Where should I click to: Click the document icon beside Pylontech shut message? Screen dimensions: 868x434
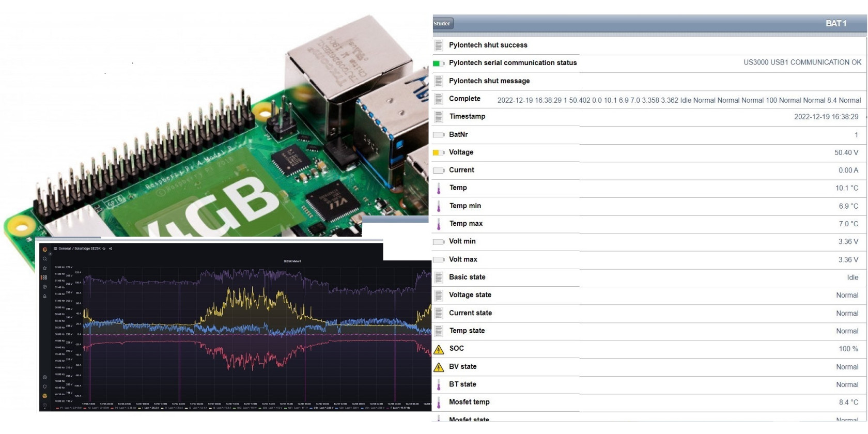[439, 81]
